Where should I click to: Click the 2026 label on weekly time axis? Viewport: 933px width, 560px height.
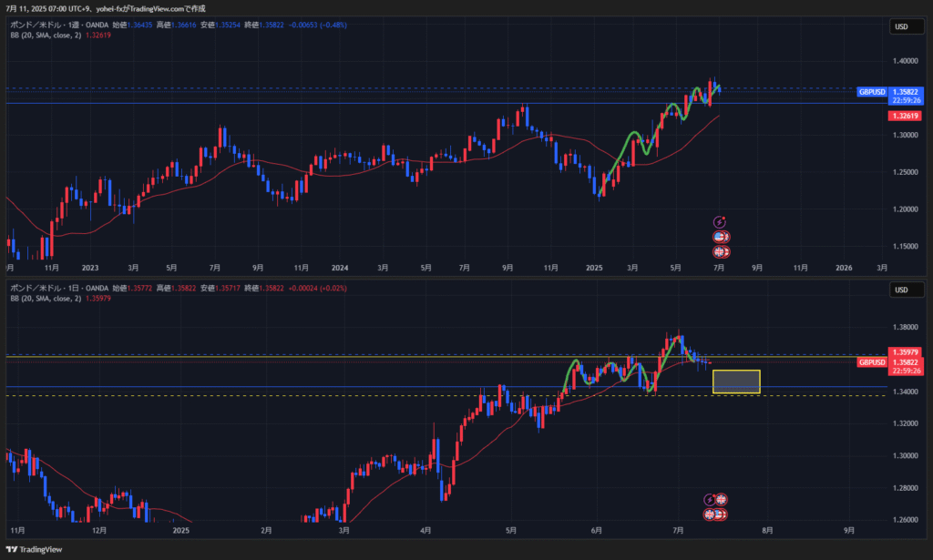(x=844, y=268)
